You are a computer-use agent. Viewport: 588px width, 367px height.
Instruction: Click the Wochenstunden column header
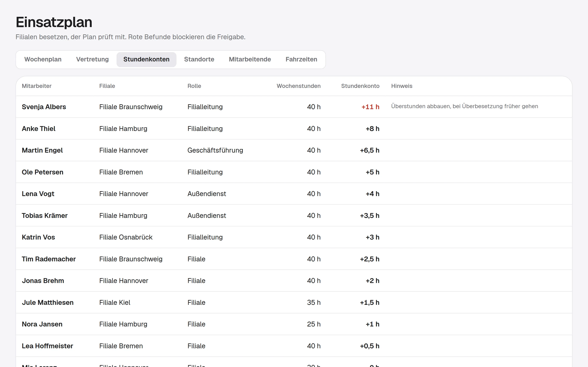click(298, 86)
